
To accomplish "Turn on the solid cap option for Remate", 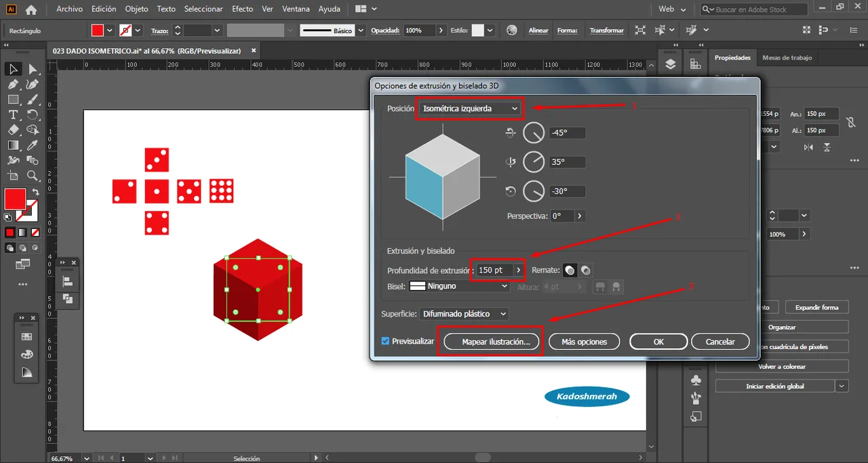I will point(570,270).
